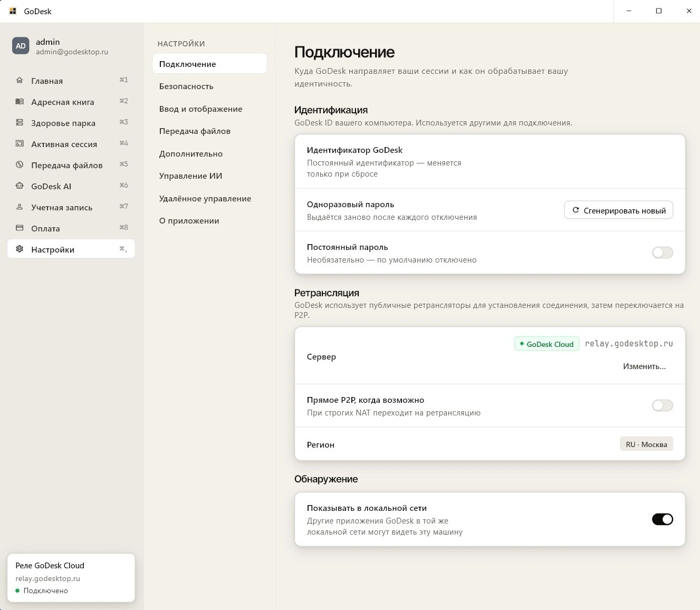The image size is (700, 610).
Task: Click the gear icon beside Настройки
Action: coord(20,249)
